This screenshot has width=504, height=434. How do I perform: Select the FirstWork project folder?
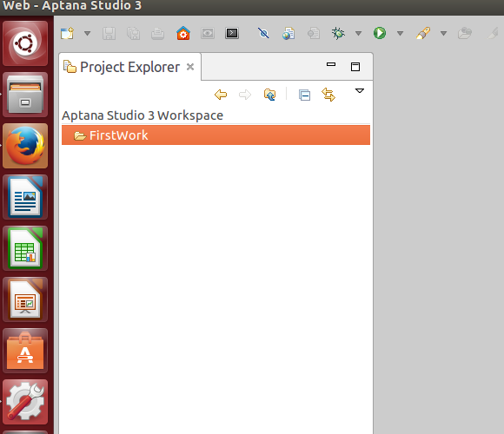tap(216, 135)
